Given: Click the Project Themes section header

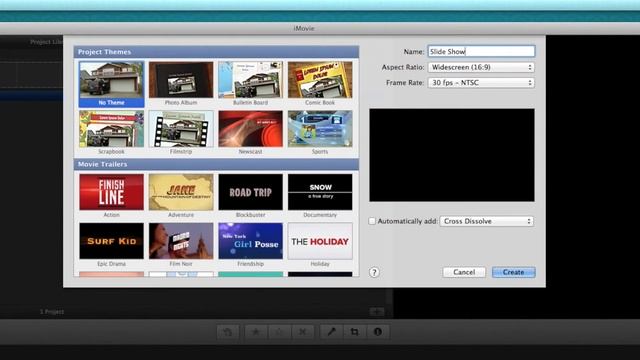Looking at the screenshot, I should 216,52.
